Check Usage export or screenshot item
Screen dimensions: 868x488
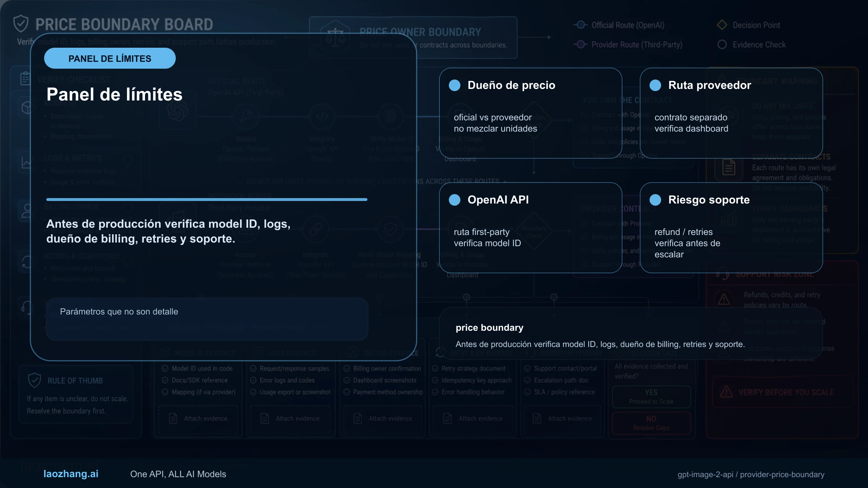tap(253, 392)
